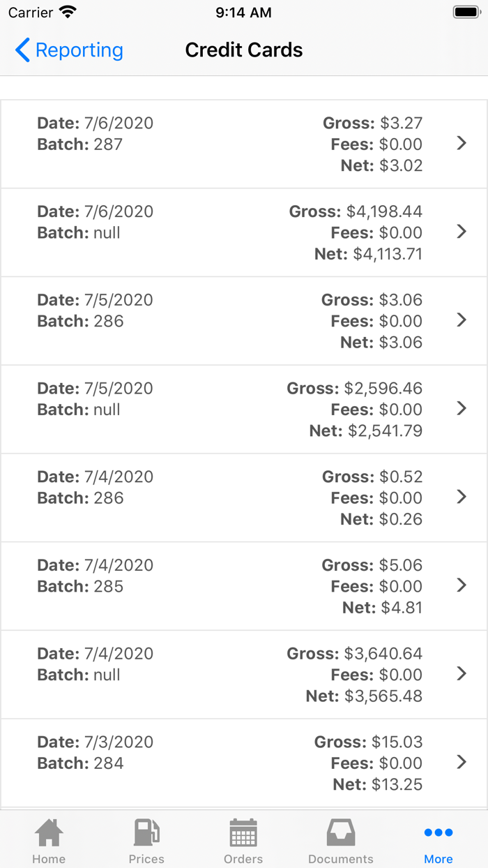Switch to the Prices tab label
Image resolution: width=488 pixels, height=868 pixels.
point(146,859)
